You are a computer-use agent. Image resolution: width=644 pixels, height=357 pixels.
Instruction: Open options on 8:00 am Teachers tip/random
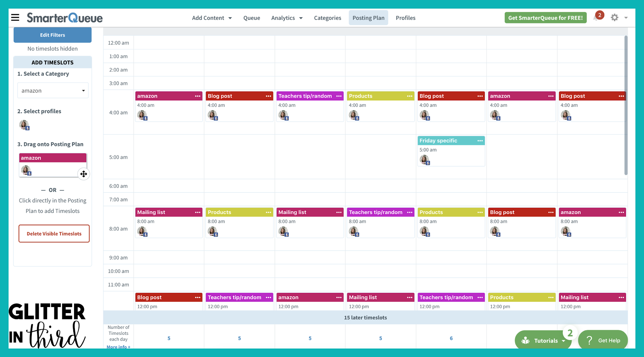pos(409,212)
